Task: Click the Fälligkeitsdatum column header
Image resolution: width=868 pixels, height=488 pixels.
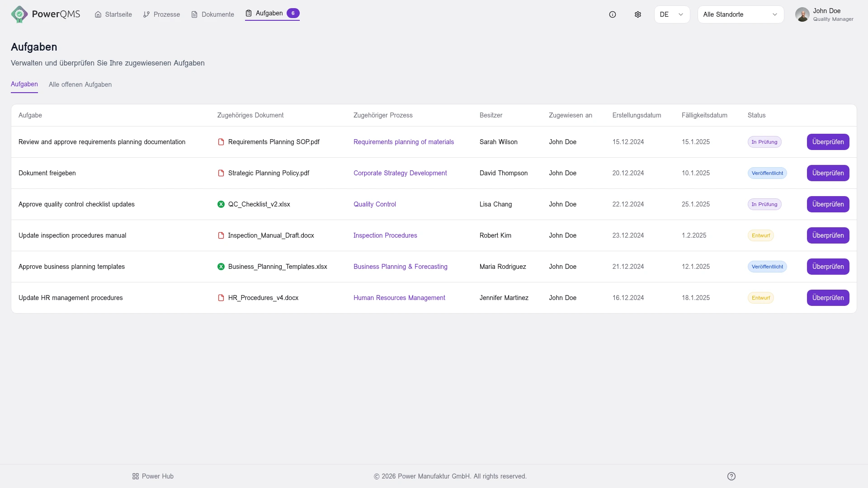Action: coord(704,115)
